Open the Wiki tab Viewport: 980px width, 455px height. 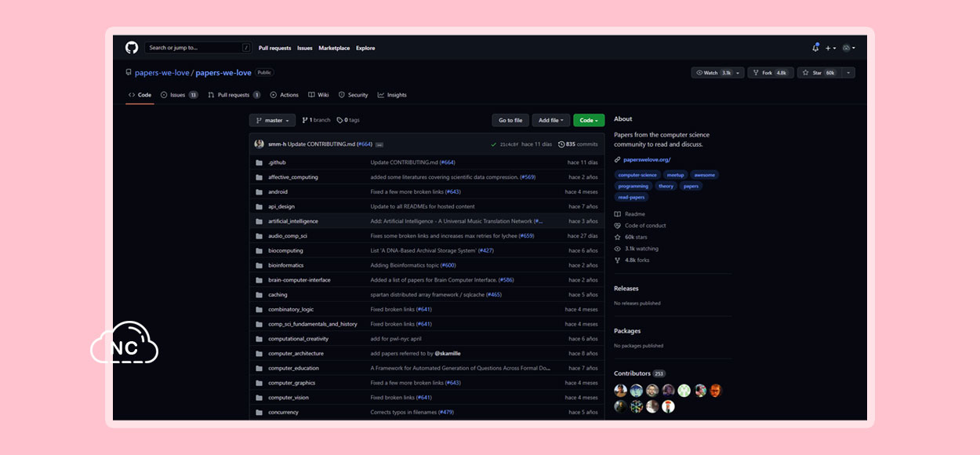coord(318,95)
